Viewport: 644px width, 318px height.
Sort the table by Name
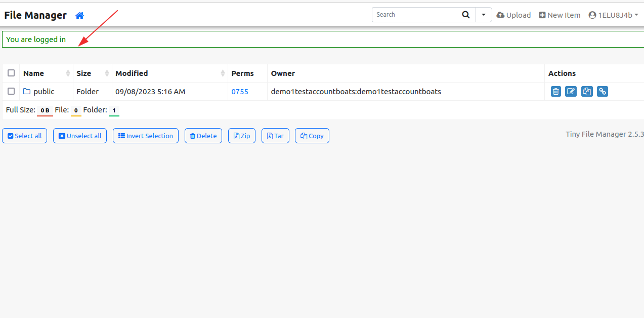pos(47,73)
